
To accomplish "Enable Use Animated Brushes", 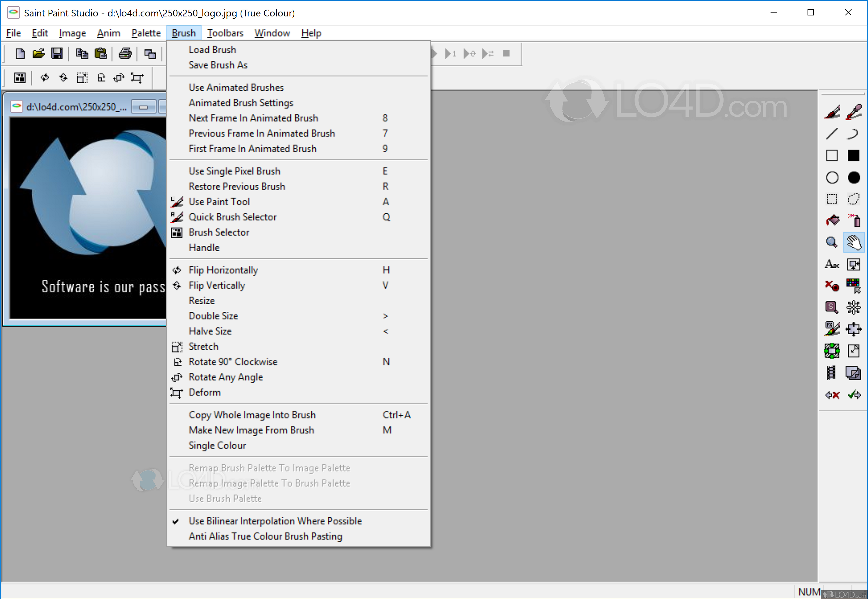I will (x=236, y=87).
